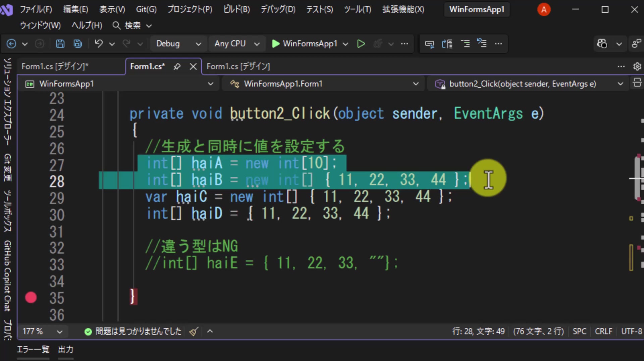Viewport: 644px width, 361px height.
Task: Open the エラー一覧 panel tab
Action: tap(33, 350)
